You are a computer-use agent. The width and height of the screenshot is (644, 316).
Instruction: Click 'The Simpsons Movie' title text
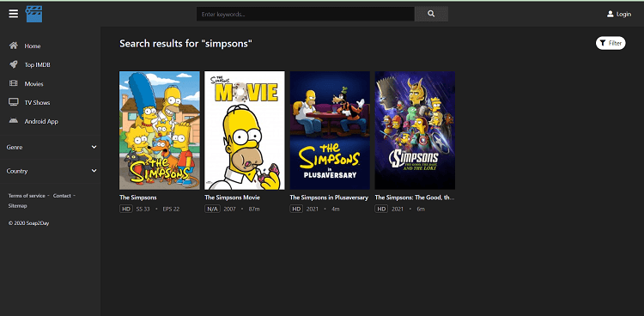click(x=232, y=197)
